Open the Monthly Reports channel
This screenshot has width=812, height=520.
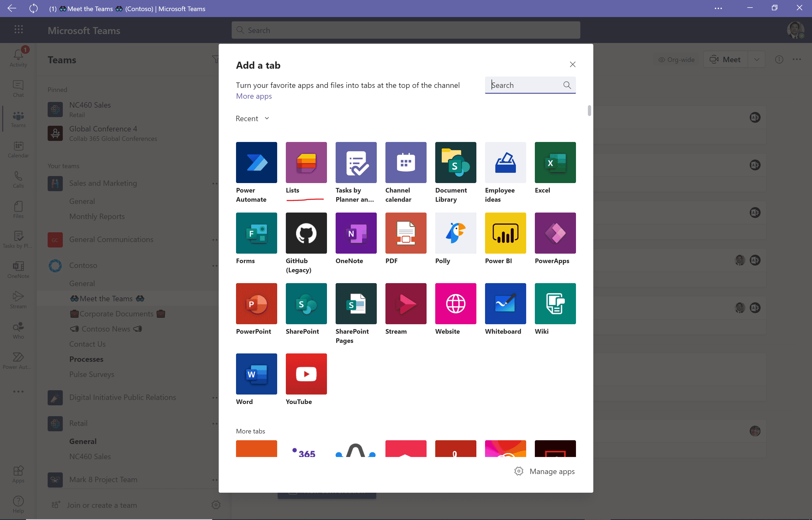click(x=97, y=216)
